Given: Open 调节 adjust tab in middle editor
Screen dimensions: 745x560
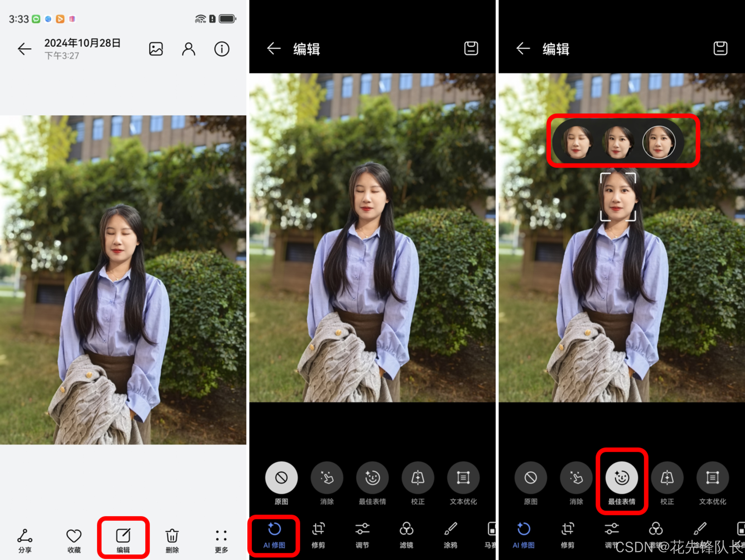Looking at the screenshot, I should tap(362, 535).
